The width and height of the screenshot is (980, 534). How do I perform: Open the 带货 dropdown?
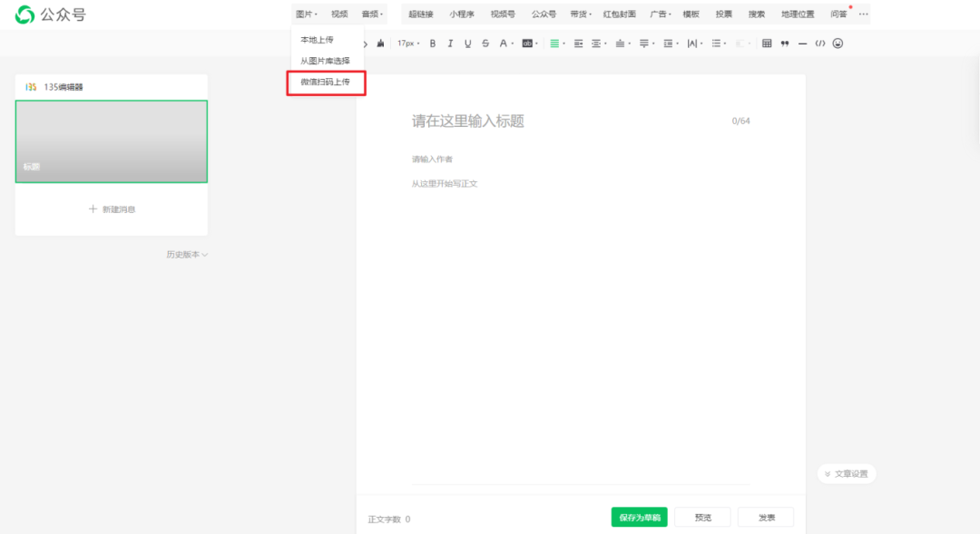[581, 15]
